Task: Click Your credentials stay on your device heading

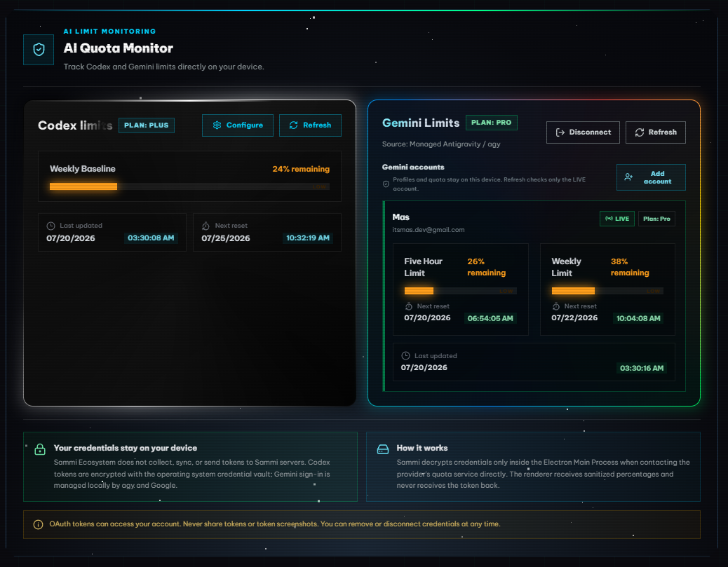Action: coord(126,449)
